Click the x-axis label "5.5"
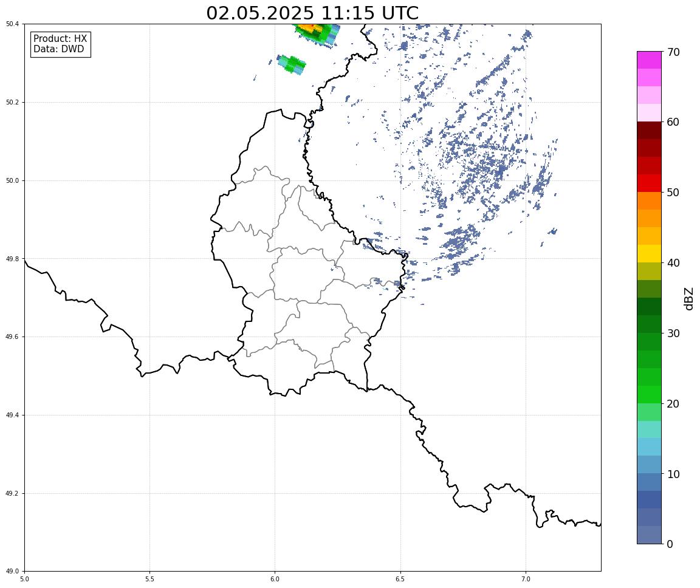Viewport: 700px width, 588px height. pos(149,579)
